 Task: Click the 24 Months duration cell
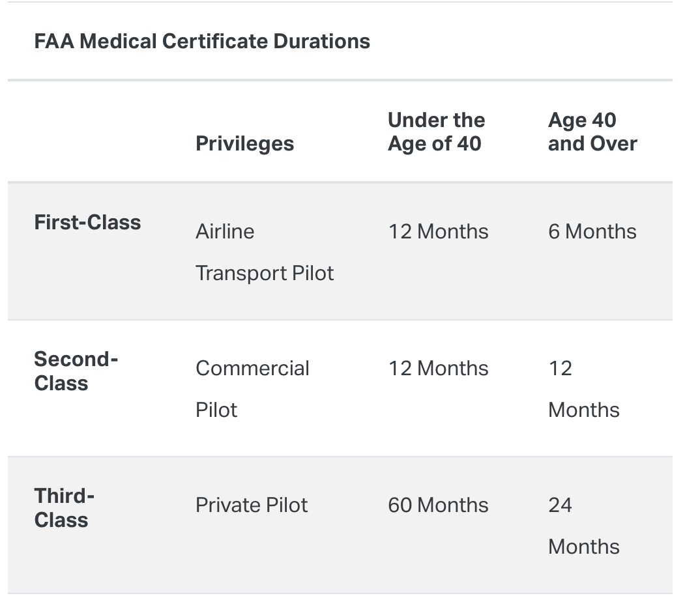coord(583,526)
